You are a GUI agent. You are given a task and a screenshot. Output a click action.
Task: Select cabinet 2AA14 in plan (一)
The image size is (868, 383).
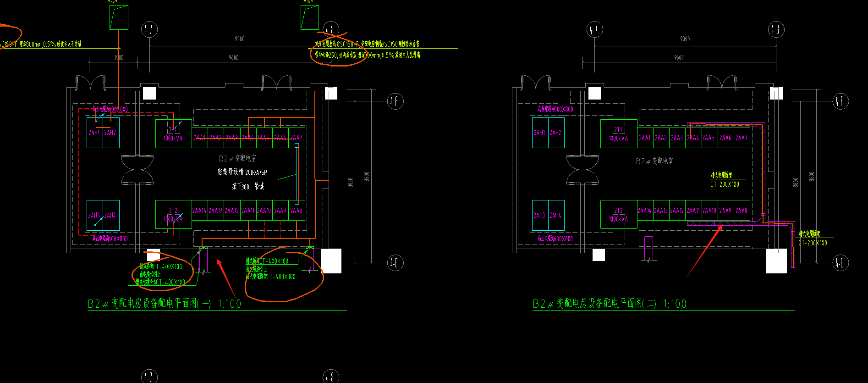click(199, 211)
